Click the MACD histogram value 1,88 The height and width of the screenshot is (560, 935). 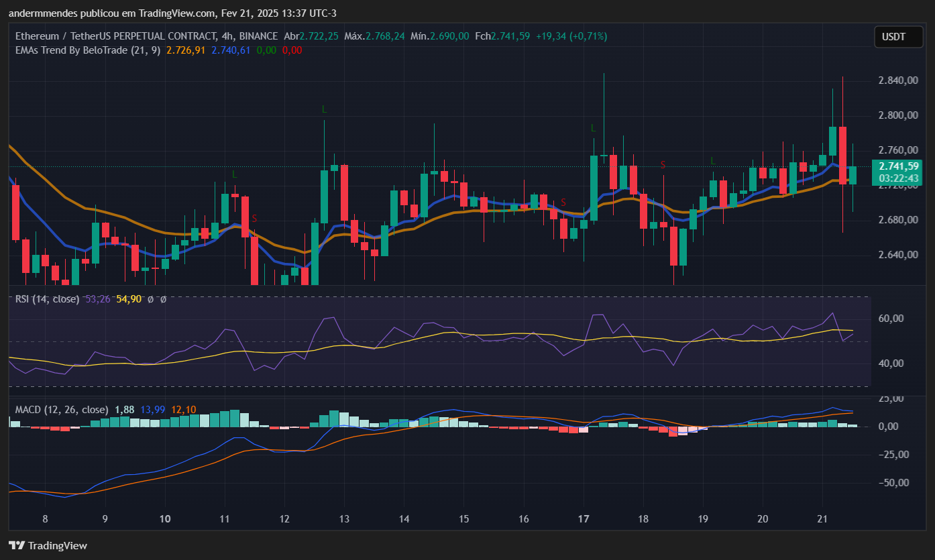click(125, 409)
